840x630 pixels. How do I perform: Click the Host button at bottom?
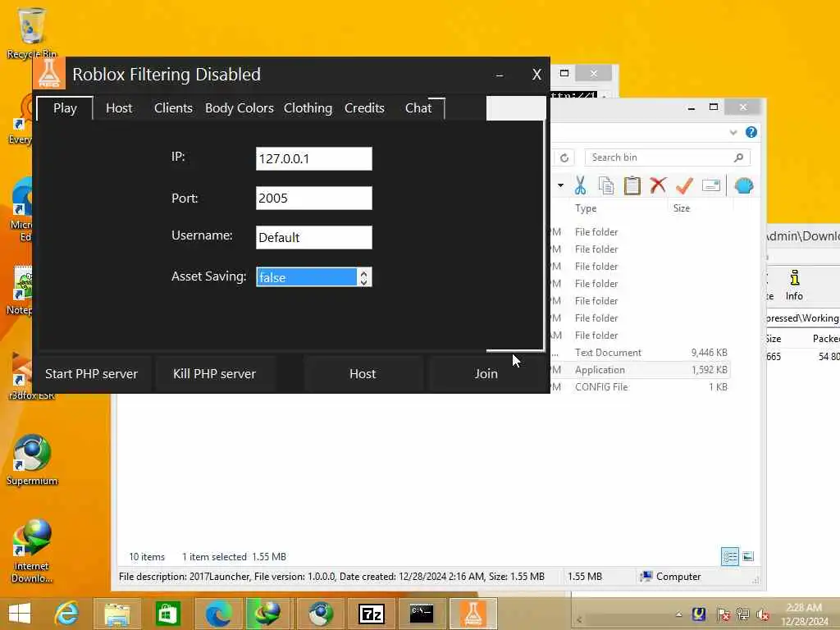pos(363,374)
